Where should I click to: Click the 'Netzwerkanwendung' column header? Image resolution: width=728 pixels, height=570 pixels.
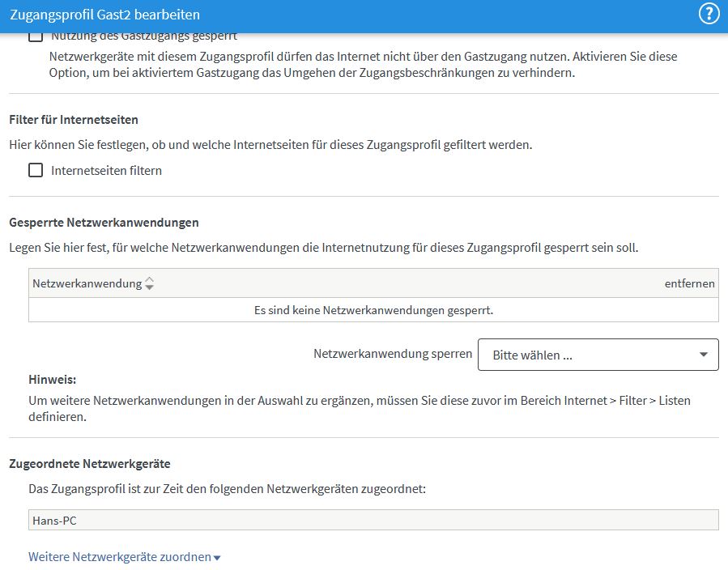click(x=87, y=283)
